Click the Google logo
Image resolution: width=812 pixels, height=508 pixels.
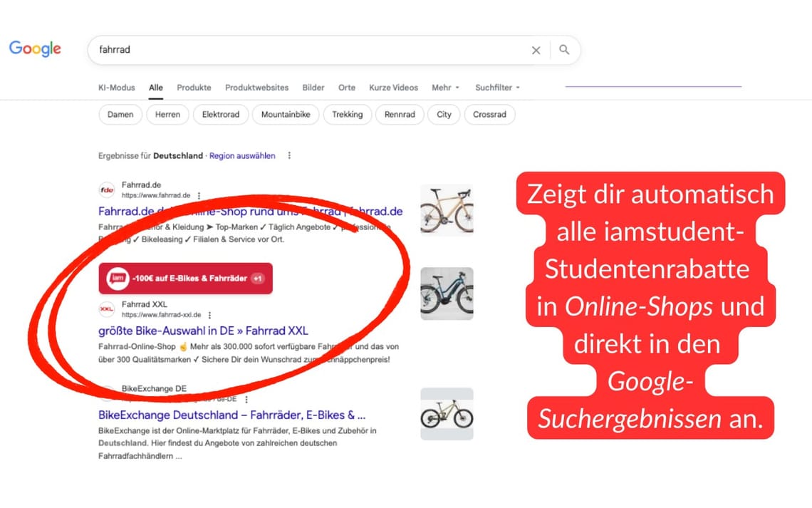[34, 48]
